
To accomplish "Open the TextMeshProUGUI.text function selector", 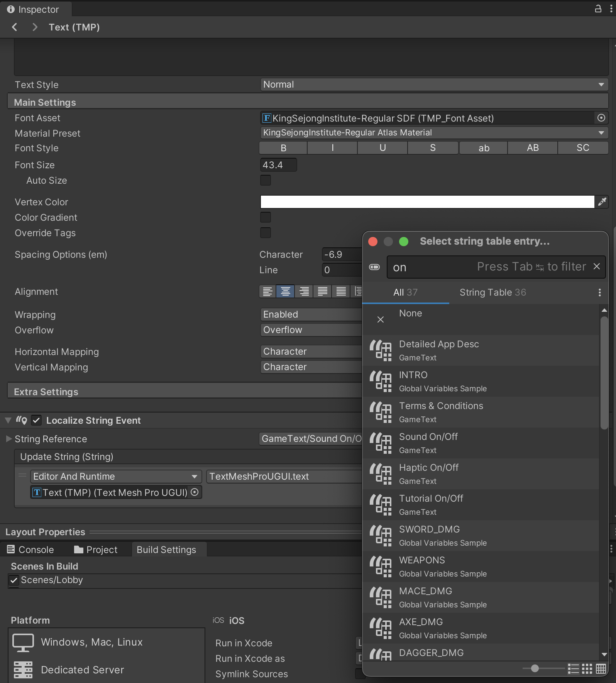I will coord(284,477).
